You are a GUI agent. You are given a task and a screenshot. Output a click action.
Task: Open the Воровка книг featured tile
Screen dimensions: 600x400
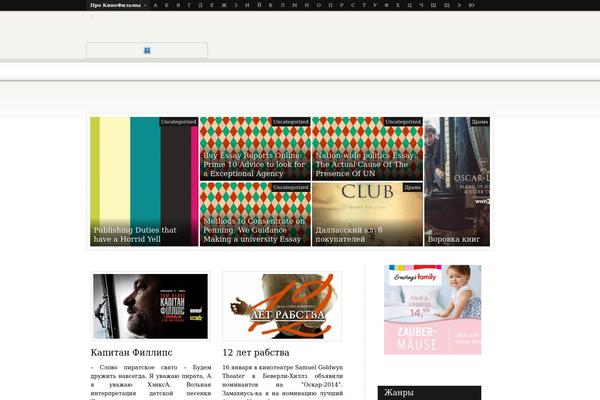pos(457,181)
